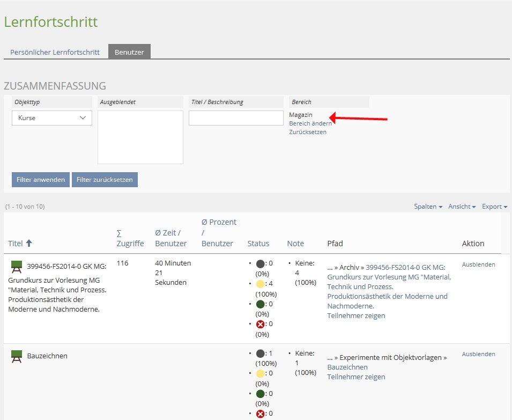512x420 pixels.
Task: Open the Objekttyp dropdown showing Kurse
Action: 52,118
